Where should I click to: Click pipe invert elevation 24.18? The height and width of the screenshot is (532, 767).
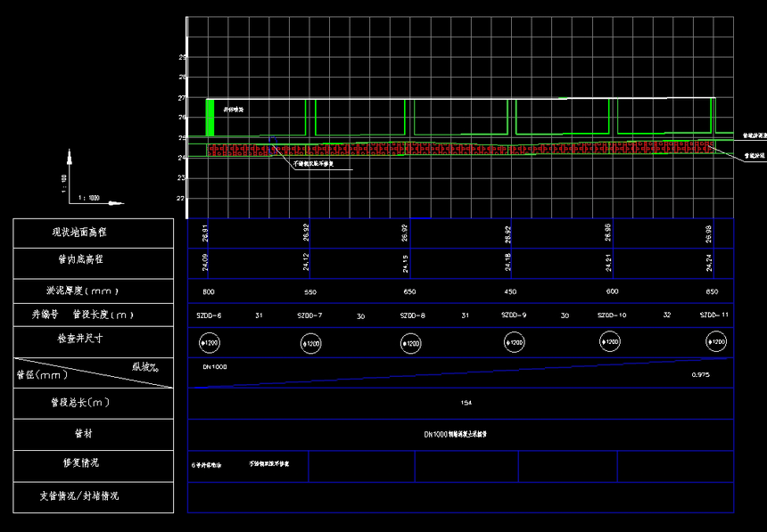(x=507, y=262)
